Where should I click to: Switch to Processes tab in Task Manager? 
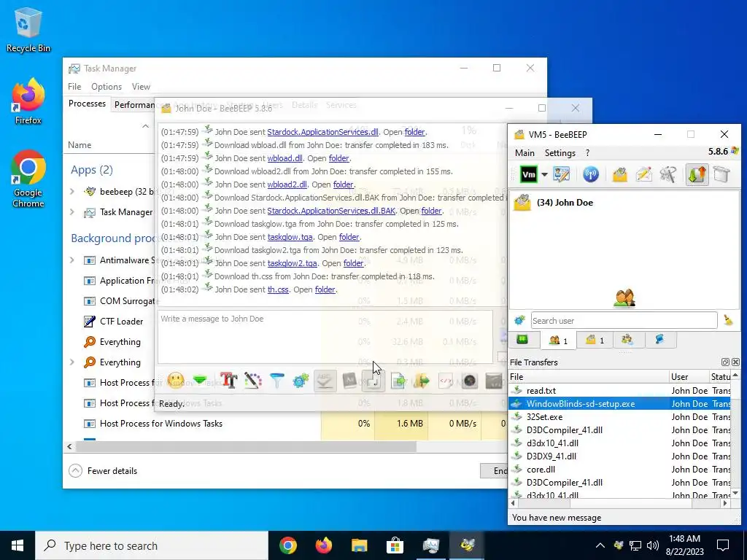[x=87, y=104]
